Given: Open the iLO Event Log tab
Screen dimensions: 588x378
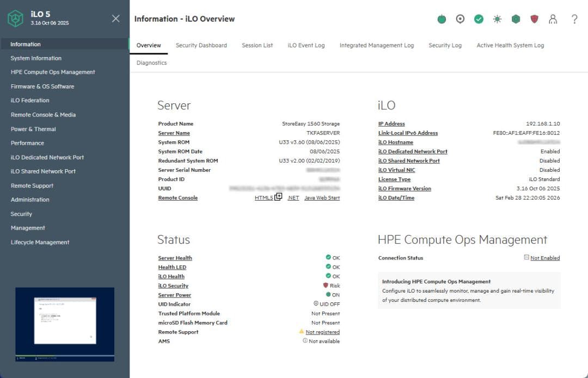Looking at the screenshot, I should click(x=306, y=45).
